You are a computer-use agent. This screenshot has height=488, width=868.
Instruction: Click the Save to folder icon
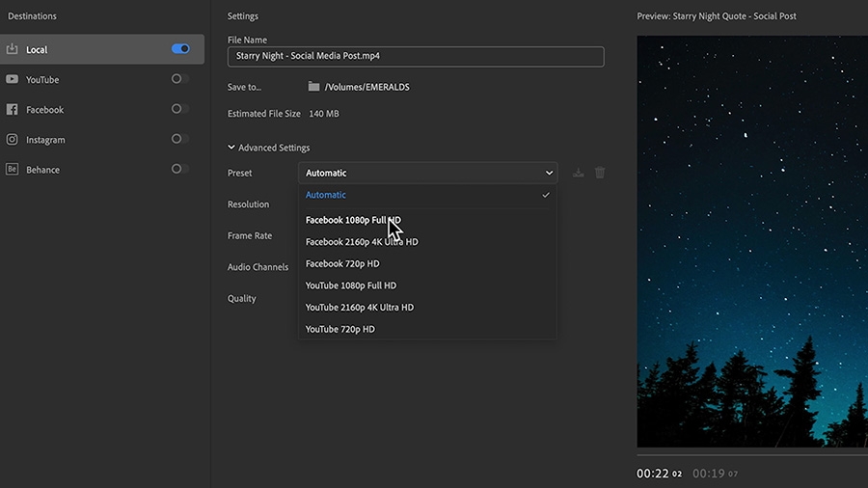click(313, 86)
